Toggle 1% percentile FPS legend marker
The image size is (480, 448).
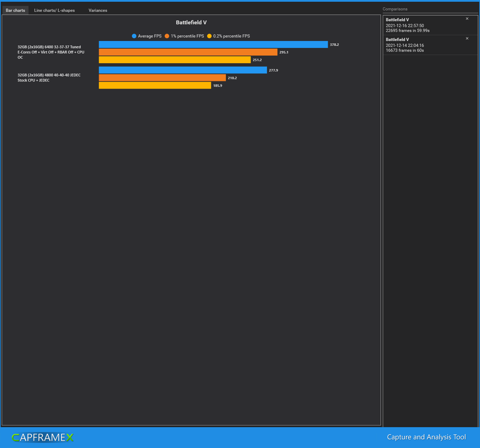pos(167,36)
